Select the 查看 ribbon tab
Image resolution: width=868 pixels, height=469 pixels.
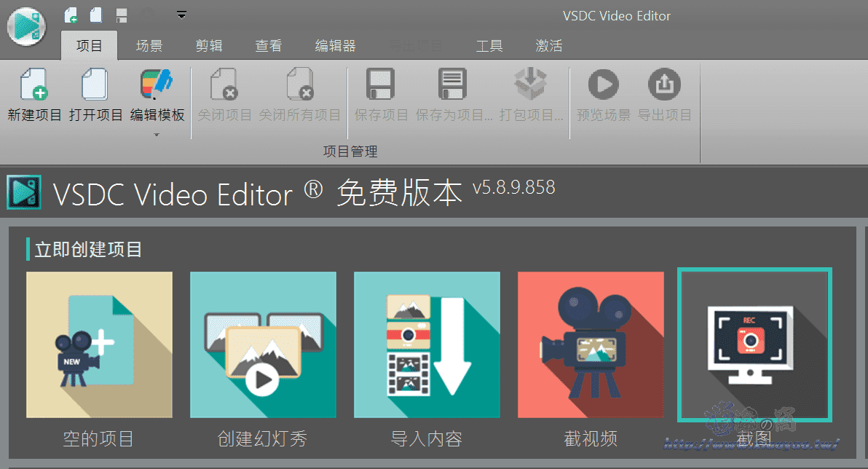coord(269,45)
